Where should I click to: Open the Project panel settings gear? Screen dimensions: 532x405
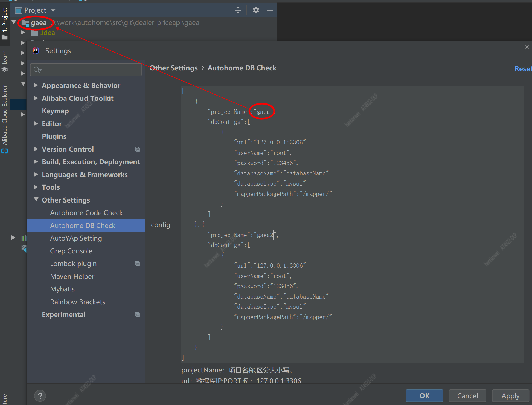[x=255, y=10]
